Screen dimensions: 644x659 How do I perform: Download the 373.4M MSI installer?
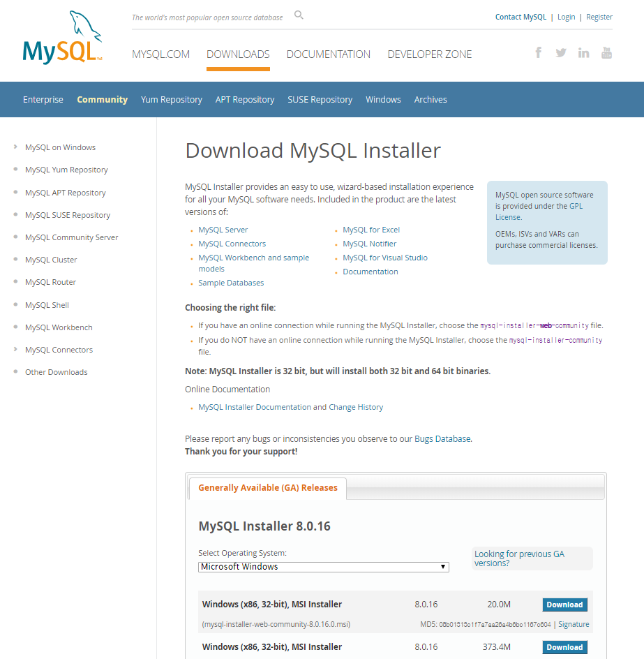click(564, 647)
